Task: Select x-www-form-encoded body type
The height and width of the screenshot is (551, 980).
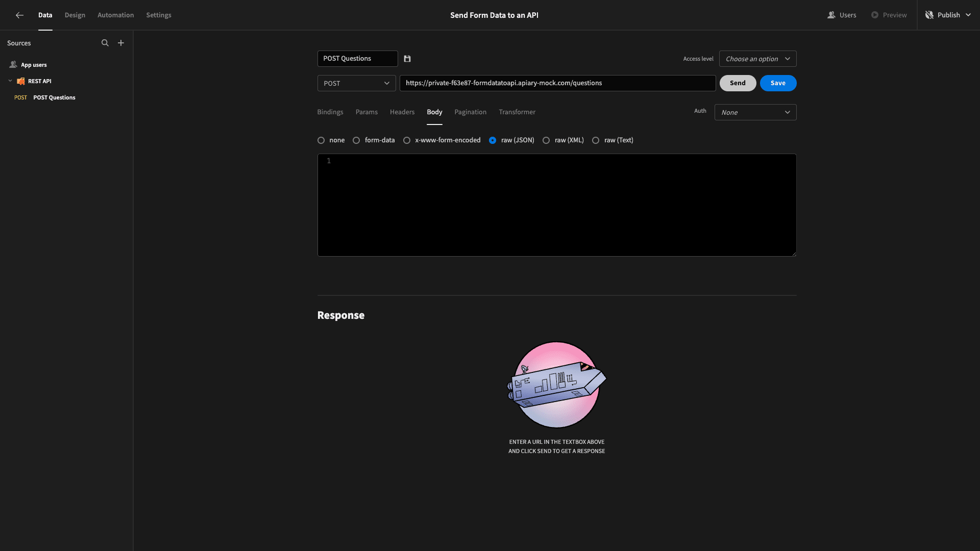Action: pyautogui.click(x=407, y=140)
